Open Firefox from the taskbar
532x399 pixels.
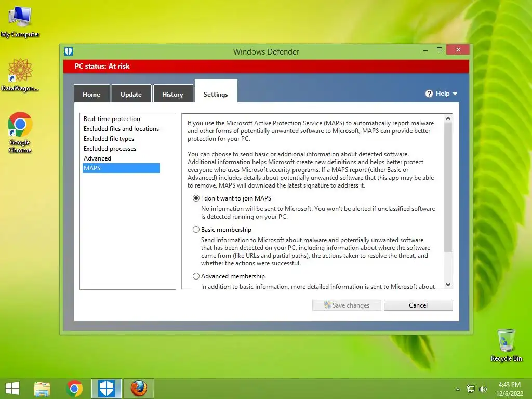click(x=139, y=389)
